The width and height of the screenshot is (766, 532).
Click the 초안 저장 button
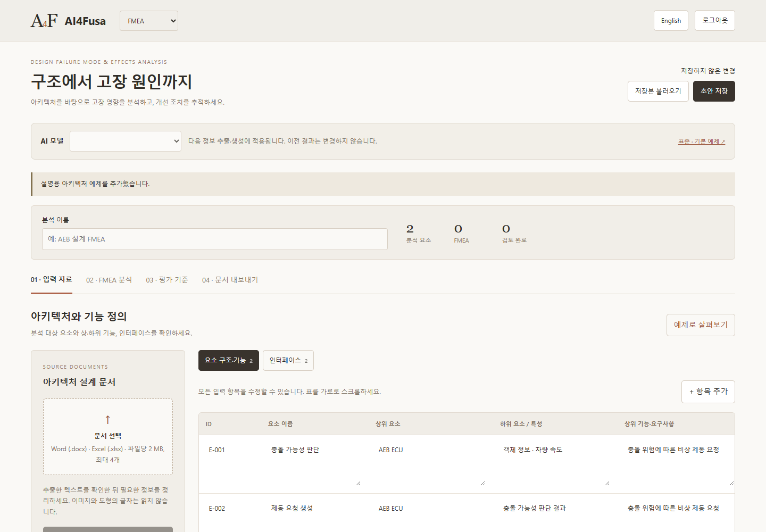tap(714, 91)
